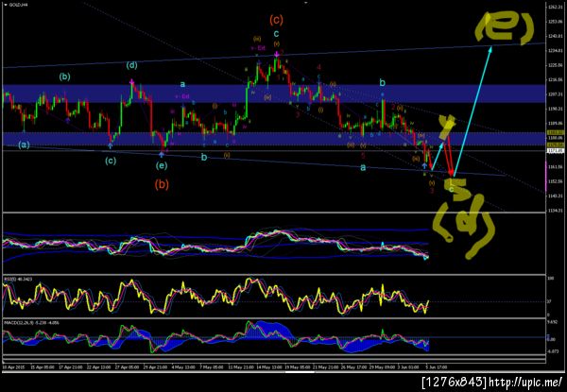
Task: Click the cyan (d) wave label
Action: 132,66
